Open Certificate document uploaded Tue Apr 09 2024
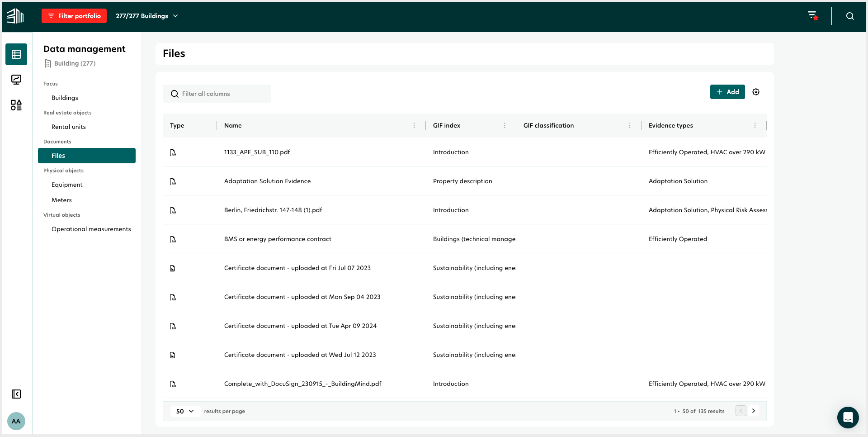Viewport: 868px width, 437px height. [301, 326]
